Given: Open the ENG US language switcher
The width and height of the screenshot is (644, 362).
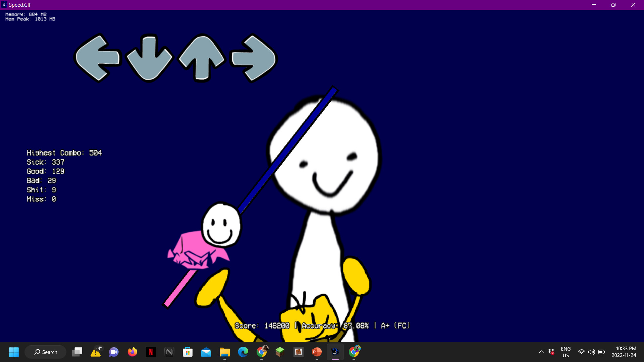Looking at the screenshot, I should pos(566,352).
